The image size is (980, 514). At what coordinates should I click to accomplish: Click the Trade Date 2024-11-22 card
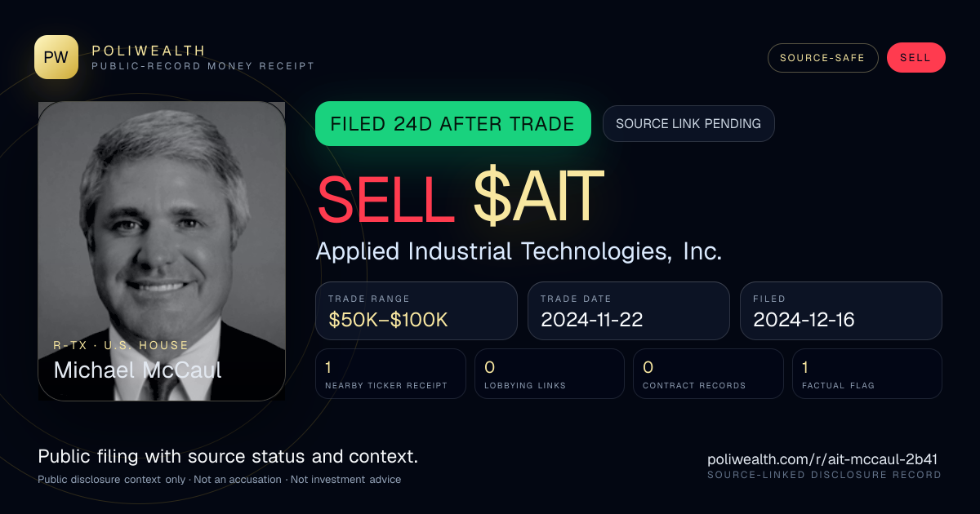(629, 311)
